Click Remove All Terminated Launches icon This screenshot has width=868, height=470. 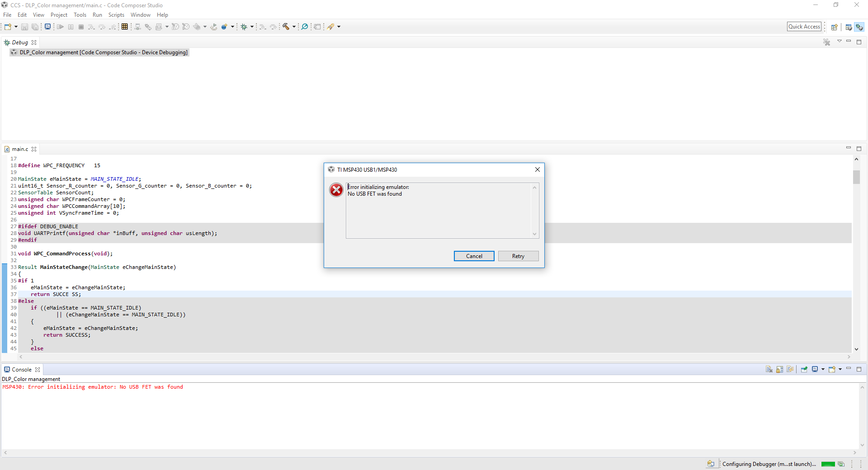click(x=826, y=42)
